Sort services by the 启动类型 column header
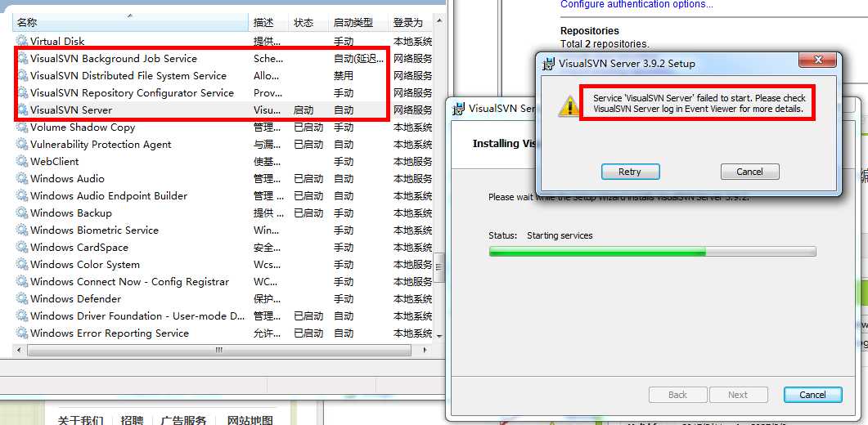Screen dimensions: 868x425 [358, 23]
